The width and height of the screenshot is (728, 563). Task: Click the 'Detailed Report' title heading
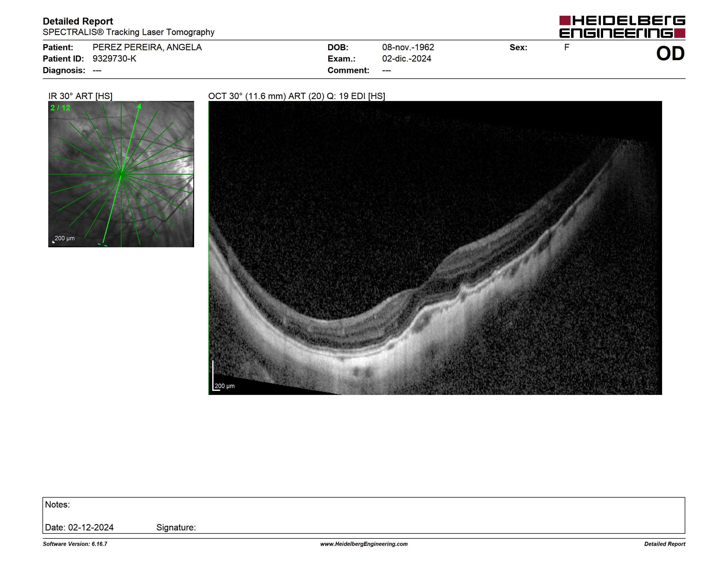click(78, 21)
